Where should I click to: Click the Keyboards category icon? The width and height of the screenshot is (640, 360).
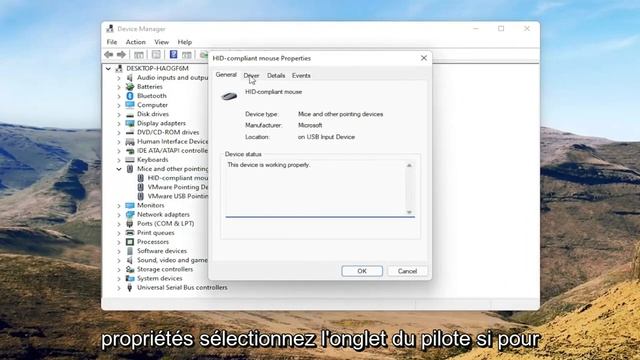click(130, 160)
